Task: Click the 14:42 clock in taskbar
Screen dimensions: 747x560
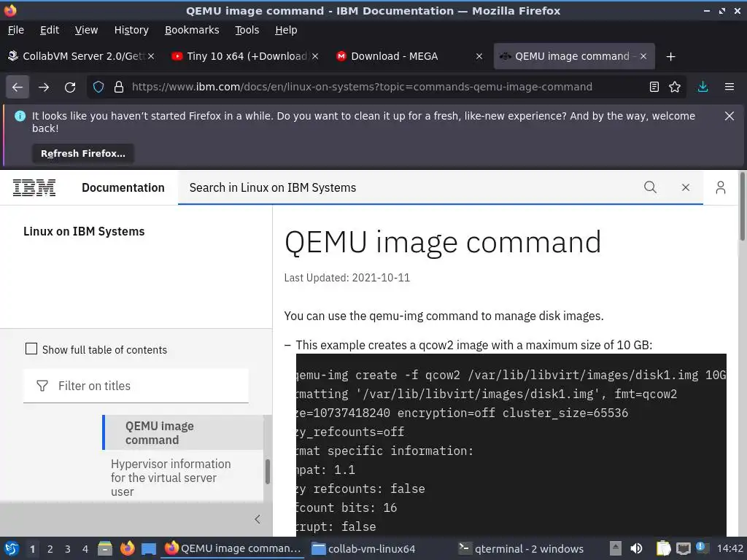Action: [x=729, y=548]
